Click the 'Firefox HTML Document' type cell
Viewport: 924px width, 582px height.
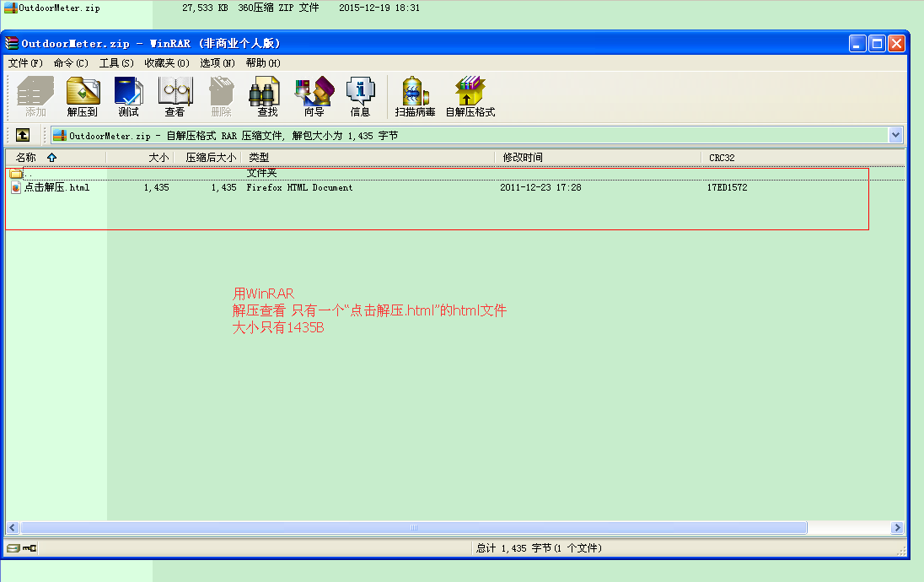(x=299, y=187)
